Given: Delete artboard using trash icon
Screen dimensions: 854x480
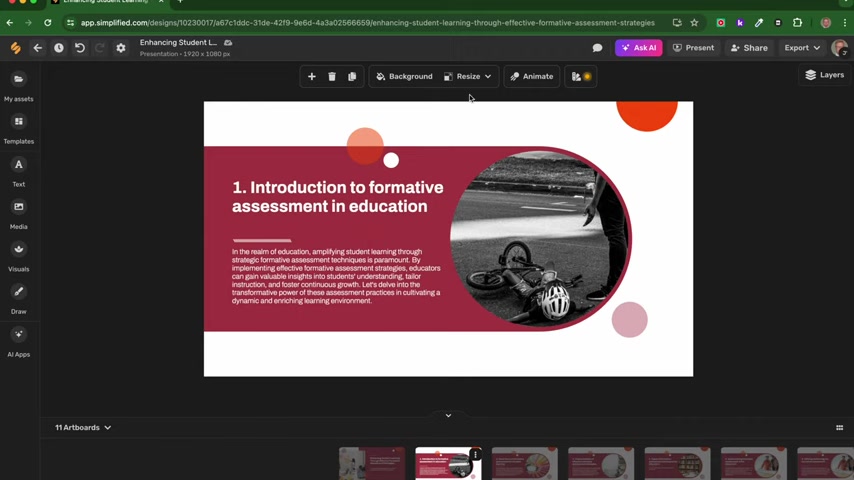Looking at the screenshot, I should point(332,76).
